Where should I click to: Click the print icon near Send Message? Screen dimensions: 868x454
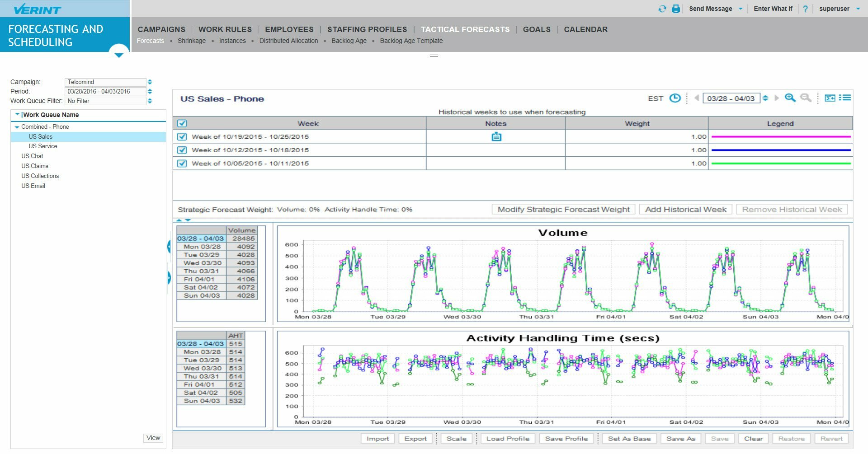[x=675, y=8]
